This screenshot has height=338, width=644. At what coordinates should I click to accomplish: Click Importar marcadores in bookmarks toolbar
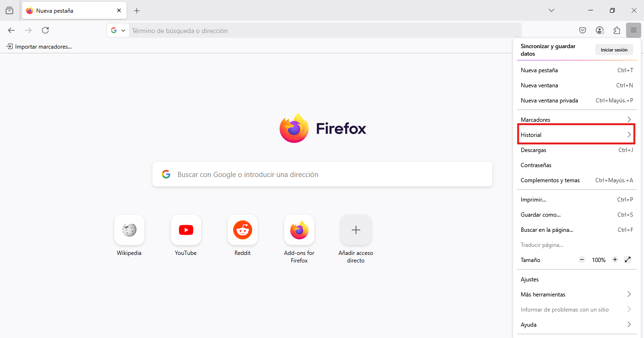(39, 47)
